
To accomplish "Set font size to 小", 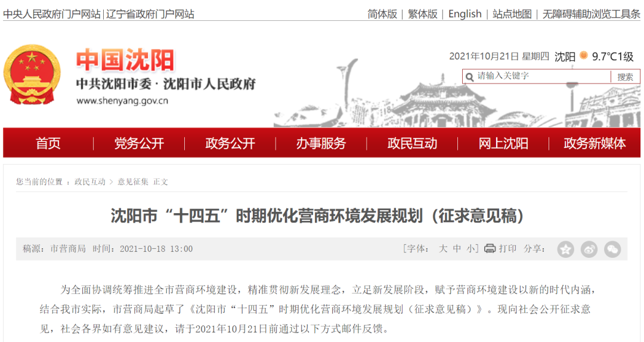I will click(470, 249).
